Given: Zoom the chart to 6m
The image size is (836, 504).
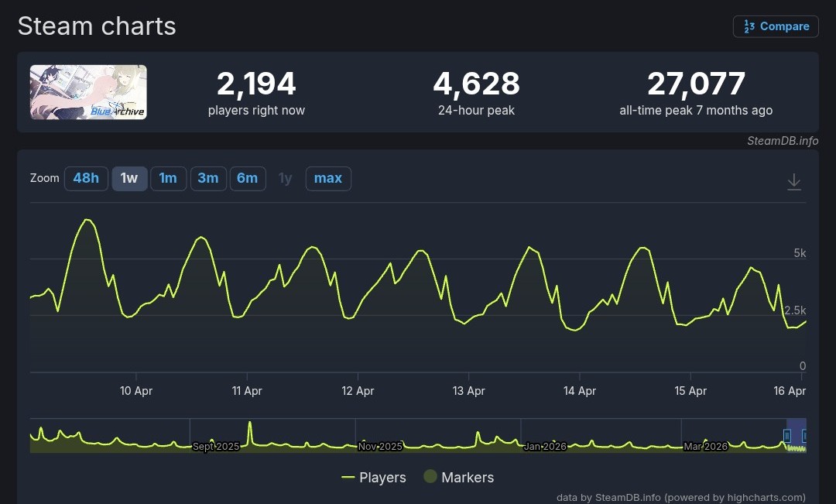Looking at the screenshot, I should pyautogui.click(x=247, y=178).
